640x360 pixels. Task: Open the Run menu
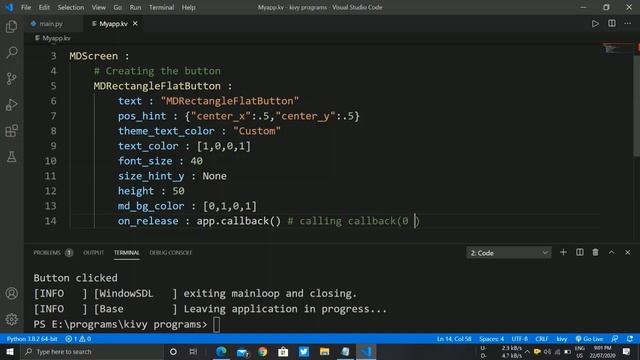click(135, 7)
